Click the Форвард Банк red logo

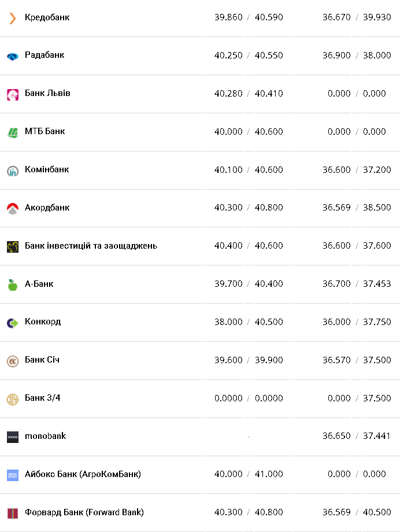pos(13,513)
